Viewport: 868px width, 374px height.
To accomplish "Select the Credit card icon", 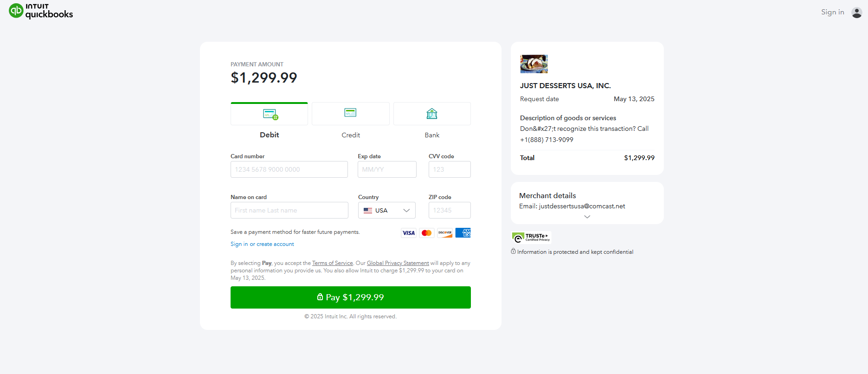I will [350, 113].
